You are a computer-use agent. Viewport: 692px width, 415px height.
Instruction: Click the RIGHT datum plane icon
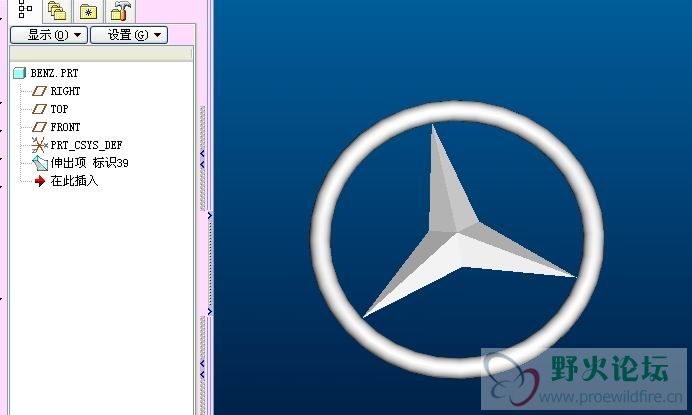coord(39,91)
